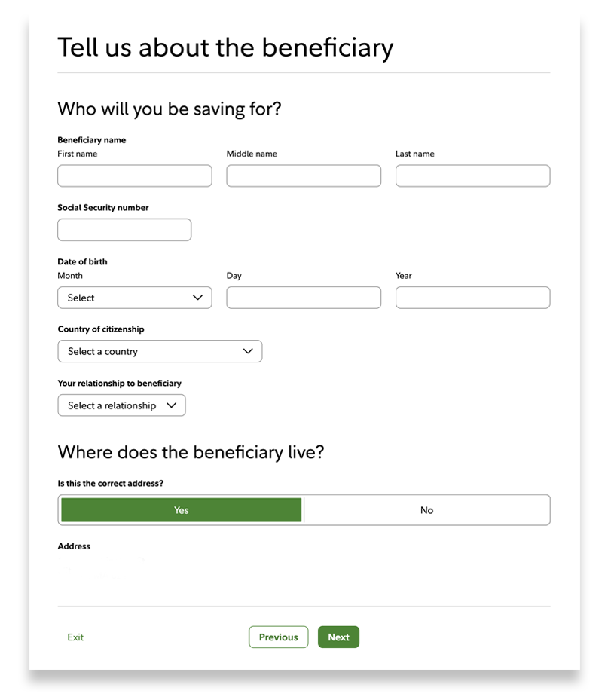The height and width of the screenshot is (700, 608).
Task: Click the Previous button
Action: pyautogui.click(x=278, y=637)
